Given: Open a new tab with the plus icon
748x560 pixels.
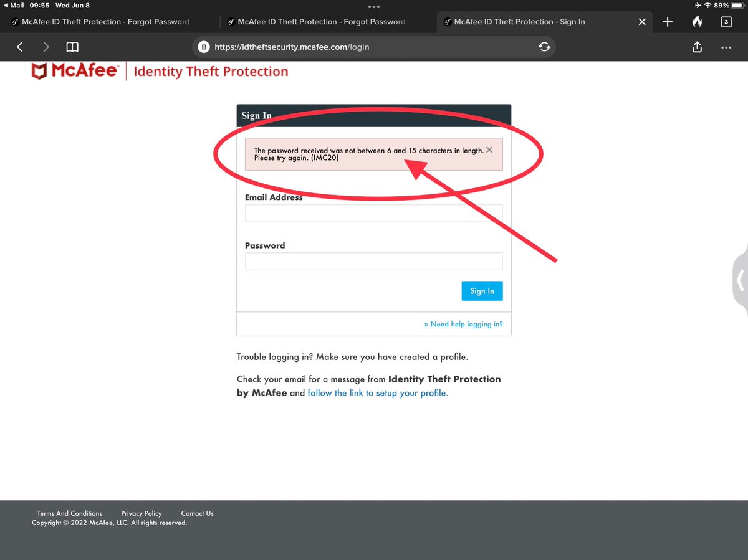Looking at the screenshot, I should point(668,22).
